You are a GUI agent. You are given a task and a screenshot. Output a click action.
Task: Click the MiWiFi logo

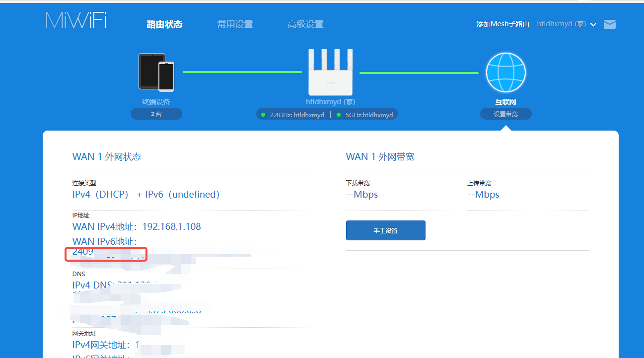point(76,20)
